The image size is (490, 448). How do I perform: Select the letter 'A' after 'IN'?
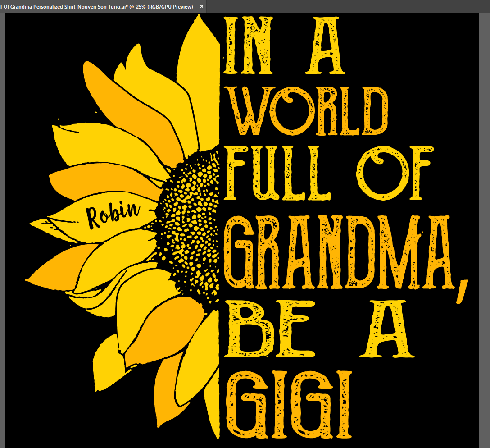pyautogui.click(x=324, y=45)
